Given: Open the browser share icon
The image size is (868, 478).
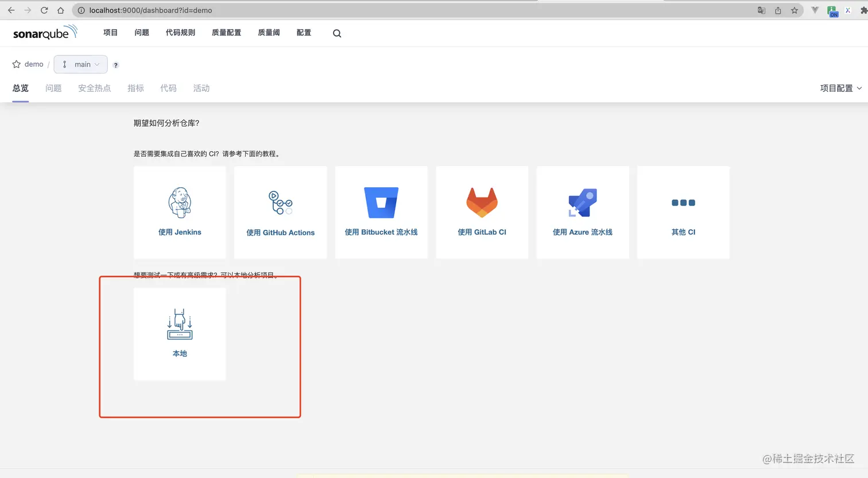Looking at the screenshot, I should (778, 10).
